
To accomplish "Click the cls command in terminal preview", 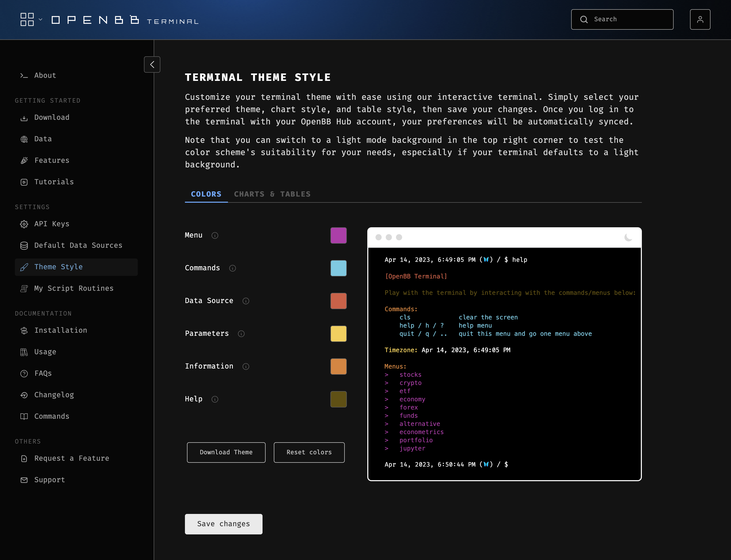I will coord(405,317).
